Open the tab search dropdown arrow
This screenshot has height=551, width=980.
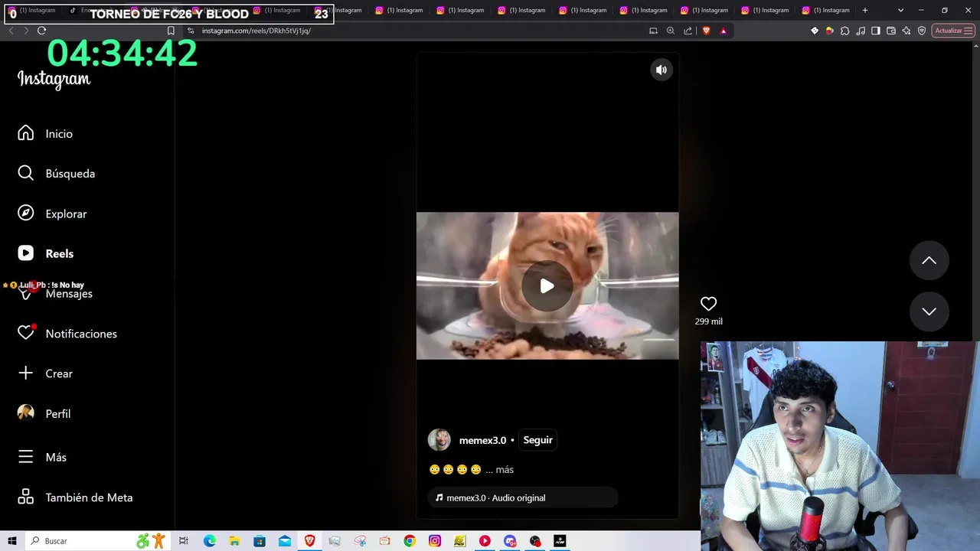coord(900,10)
